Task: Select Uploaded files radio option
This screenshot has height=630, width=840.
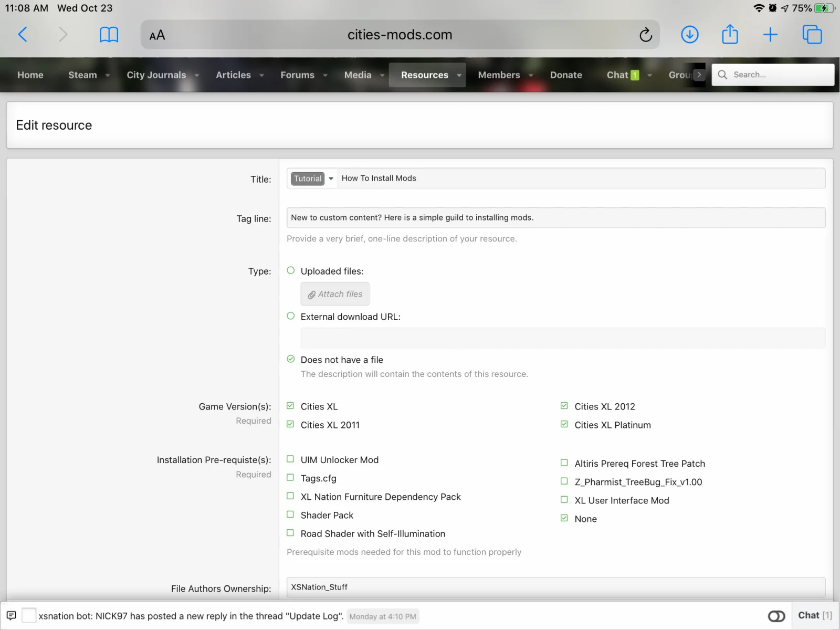Action: pyautogui.click(x=291, y=270)
